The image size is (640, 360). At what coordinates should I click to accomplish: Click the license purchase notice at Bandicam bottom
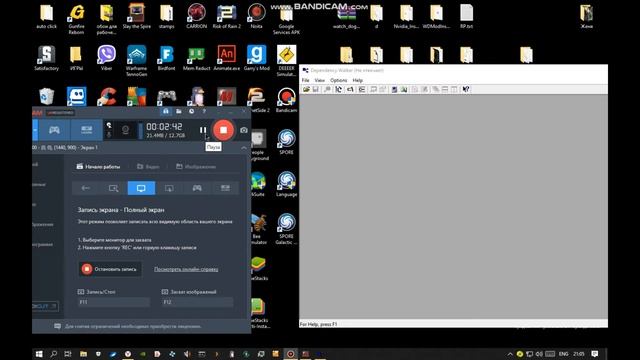[133, 327]
